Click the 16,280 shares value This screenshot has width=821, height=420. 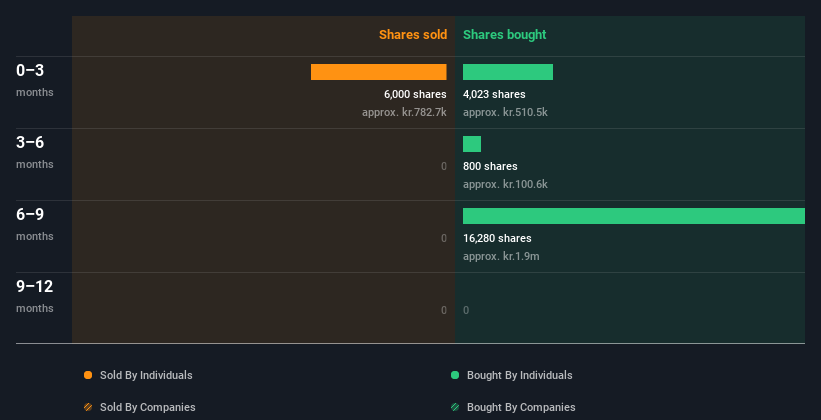pos(497,238)
